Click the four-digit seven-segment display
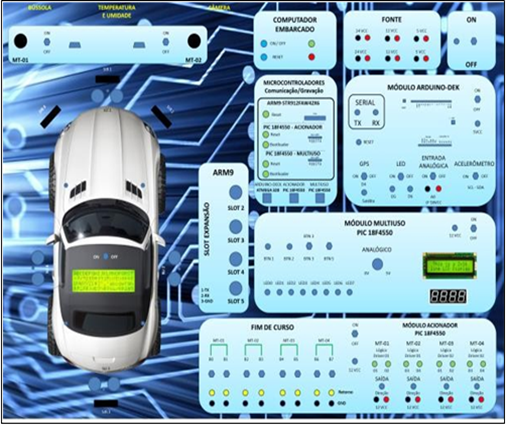This screenshot has height=425, width=506. click(448, 296)
